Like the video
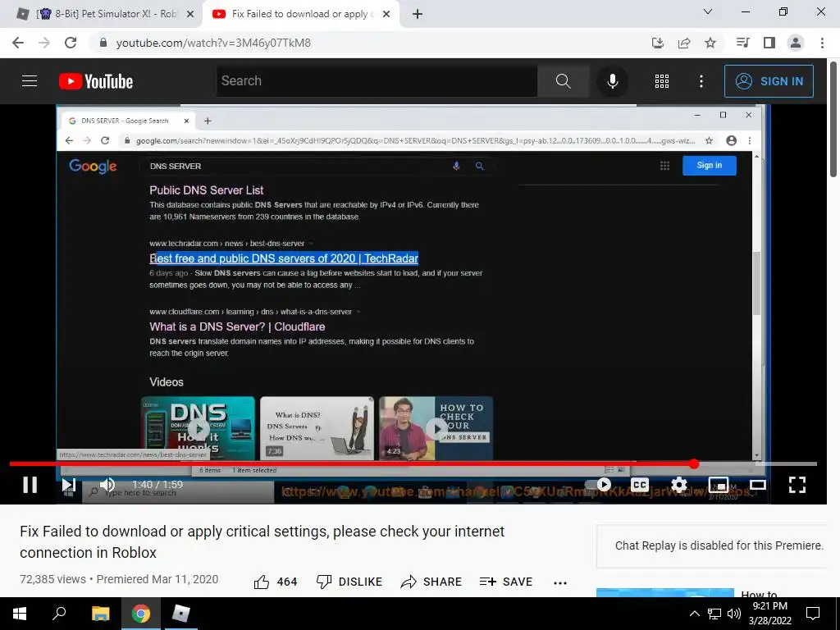 click(x=276, y=582)
